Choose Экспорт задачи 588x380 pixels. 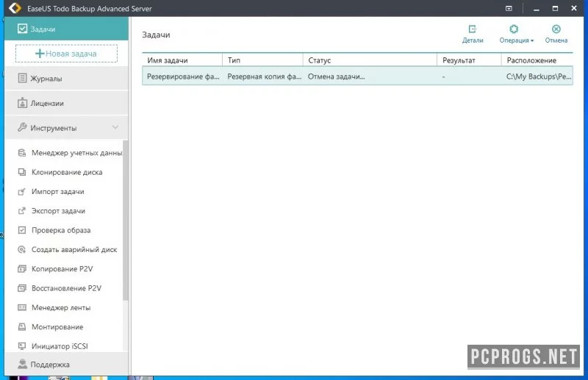tap(58, 211)
